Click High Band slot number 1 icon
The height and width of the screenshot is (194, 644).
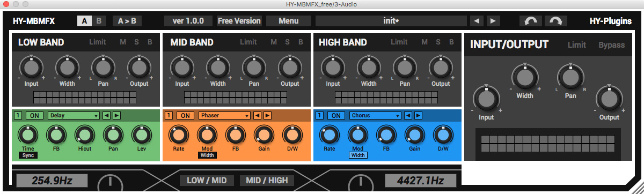tap(320, 115)
